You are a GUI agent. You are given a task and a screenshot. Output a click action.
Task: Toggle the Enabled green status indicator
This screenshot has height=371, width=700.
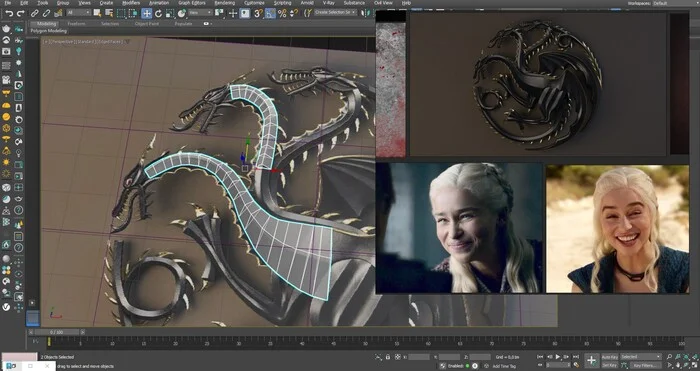(x=467, y=366)
